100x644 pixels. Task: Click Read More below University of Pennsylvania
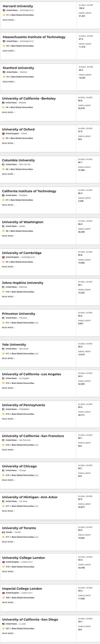pyautogui.click(x=8, y=419)
